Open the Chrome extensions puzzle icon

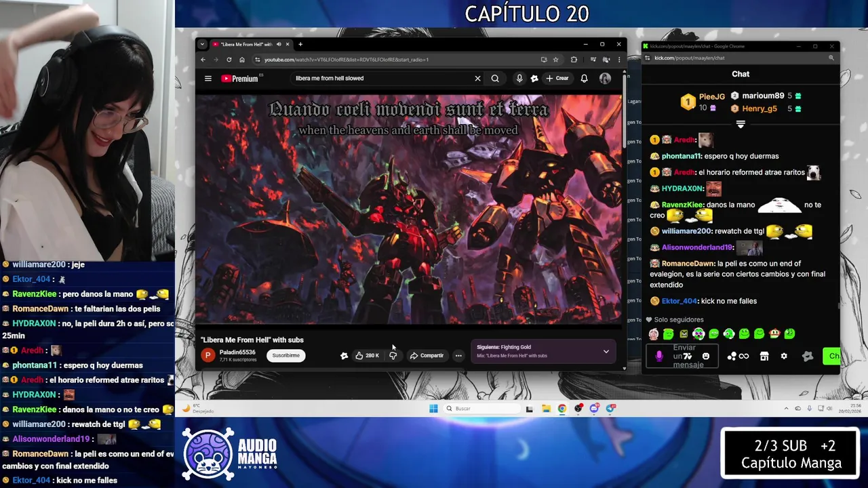pyautogui.click(x=574, y=60)
